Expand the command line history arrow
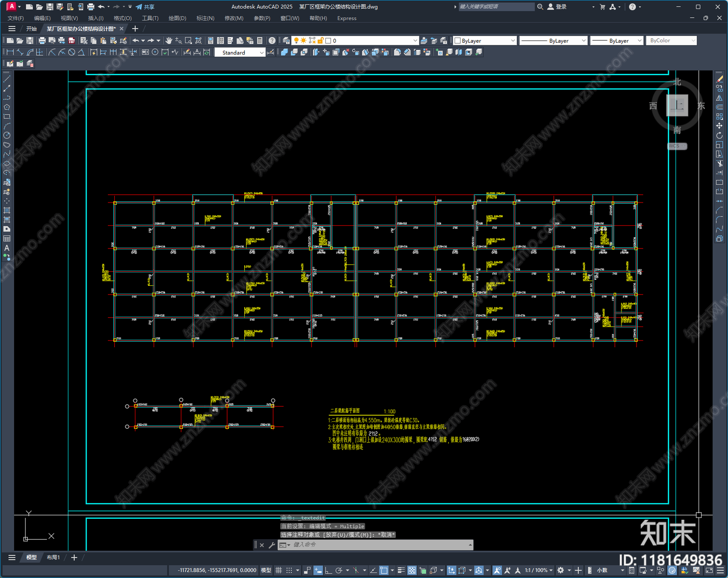728x578 pixels. pos(470,545)
